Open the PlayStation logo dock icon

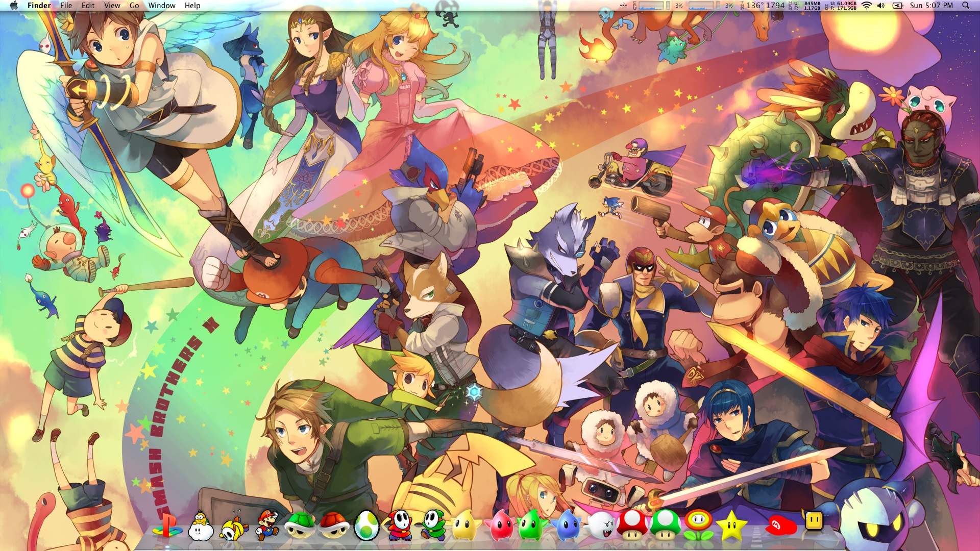click(x=167, y=527)
